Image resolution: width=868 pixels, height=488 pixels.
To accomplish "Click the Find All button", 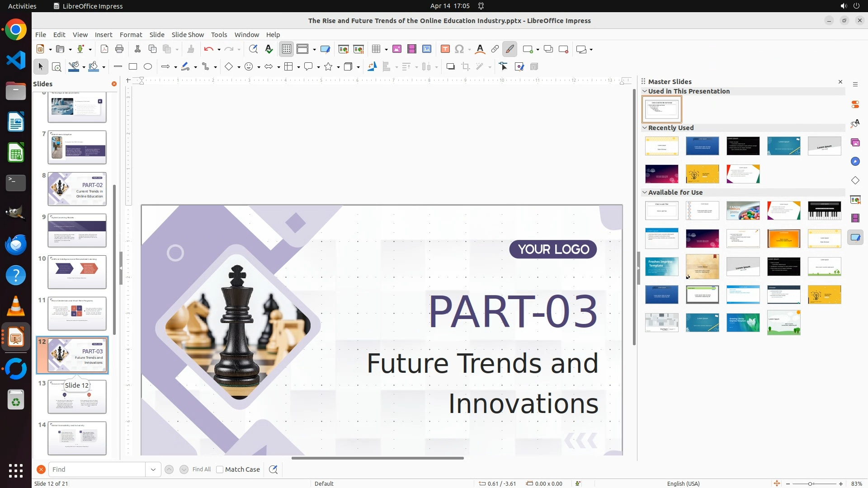I will pos(201,469).
